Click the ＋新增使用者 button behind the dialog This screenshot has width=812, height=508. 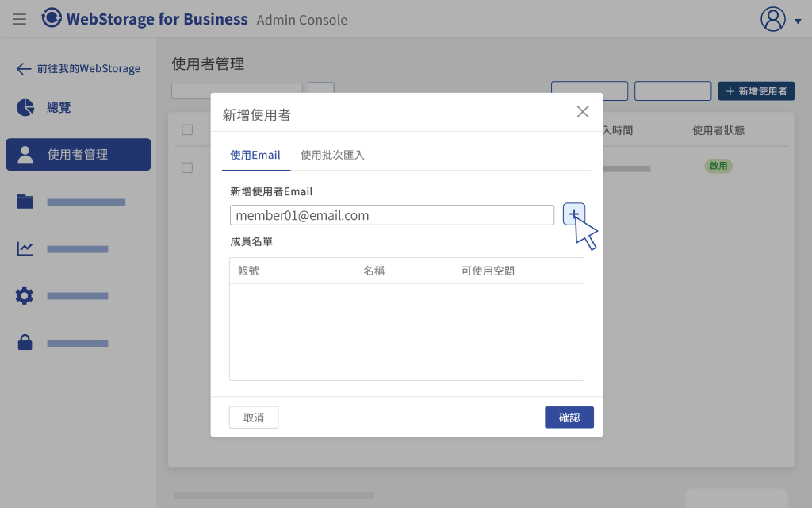click(x=756, y=91)
